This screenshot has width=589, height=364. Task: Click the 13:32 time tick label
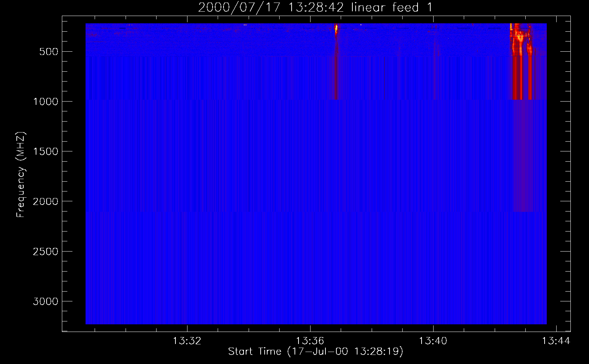[187, 341]
